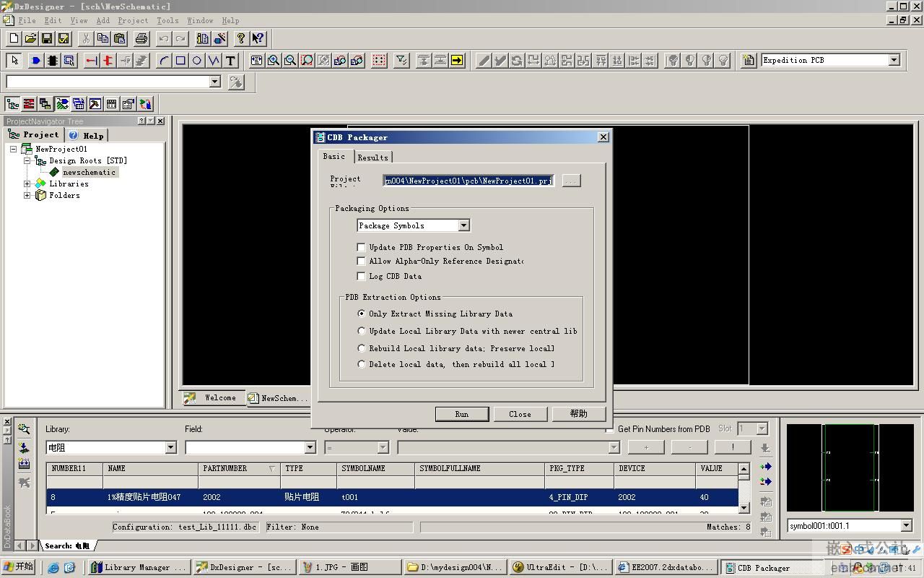Screen dimensions: 924x578
Task: Click the Project file path input field
Action: click(468, 181)
